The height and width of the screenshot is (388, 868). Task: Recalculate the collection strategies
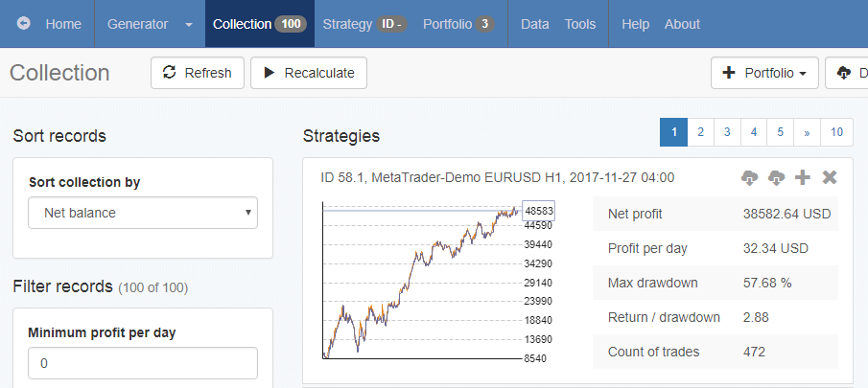point(308,73)
